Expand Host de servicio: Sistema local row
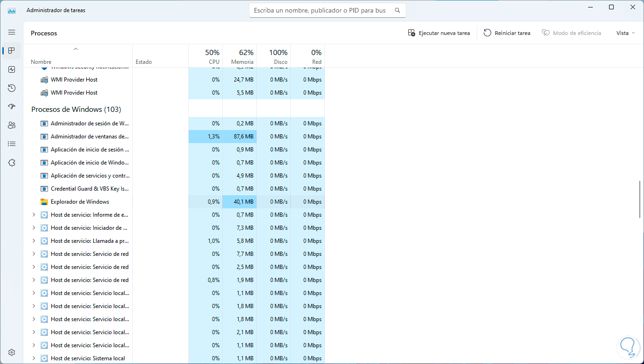644x364 pixels. [x=34, y=358]
